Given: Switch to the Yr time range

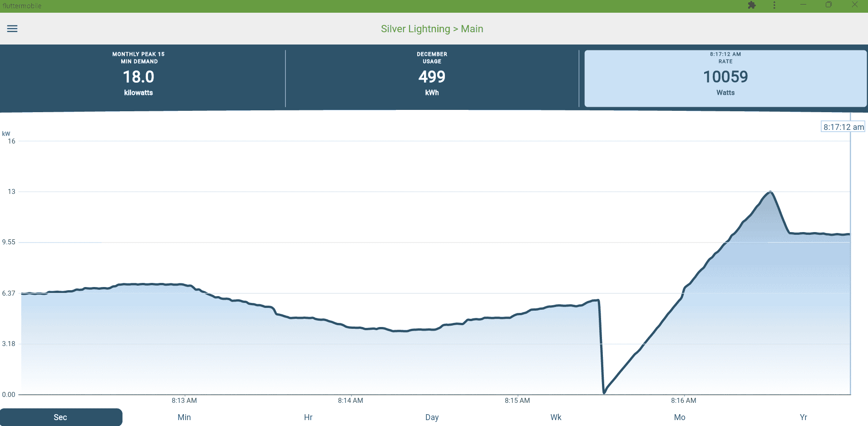Looking at the screenshot, I should 803,417.
